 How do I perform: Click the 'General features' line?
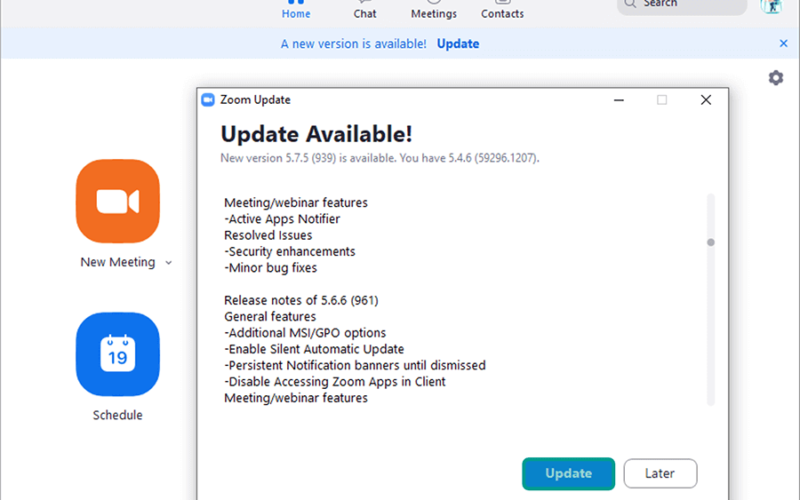(x=270, y=317)
